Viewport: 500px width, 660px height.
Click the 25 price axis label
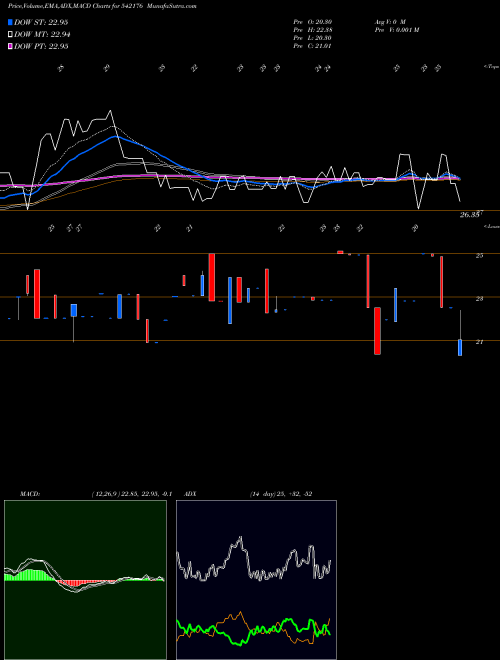click(x=479, y=255)
